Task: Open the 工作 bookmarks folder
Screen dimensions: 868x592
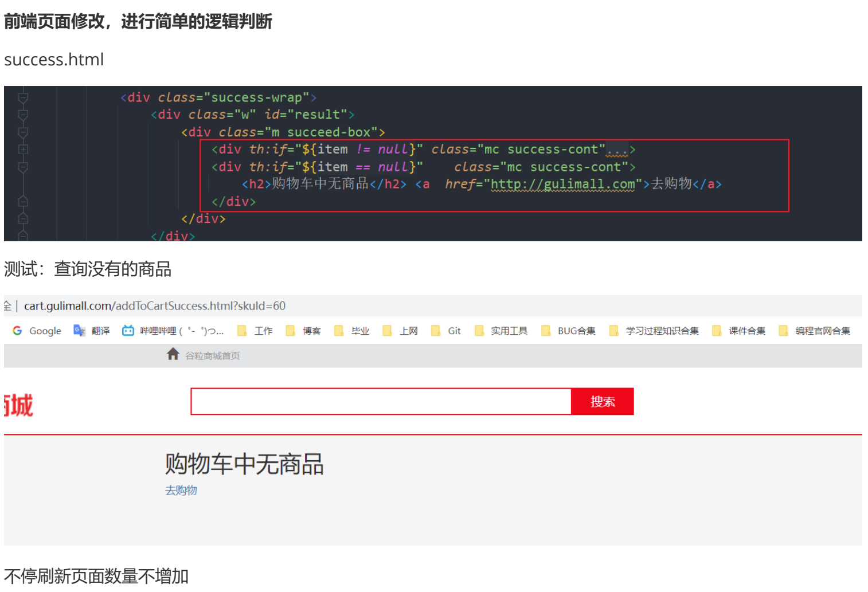Action: 255,331
